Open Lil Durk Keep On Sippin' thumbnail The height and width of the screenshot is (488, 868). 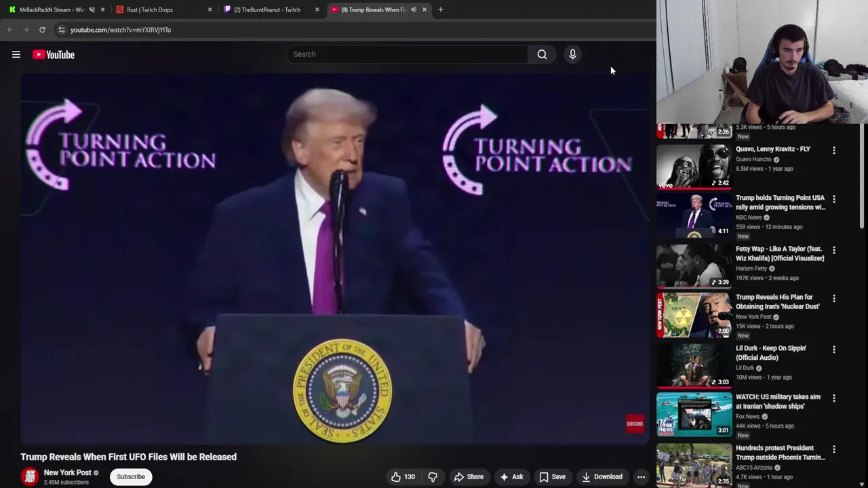694,365
